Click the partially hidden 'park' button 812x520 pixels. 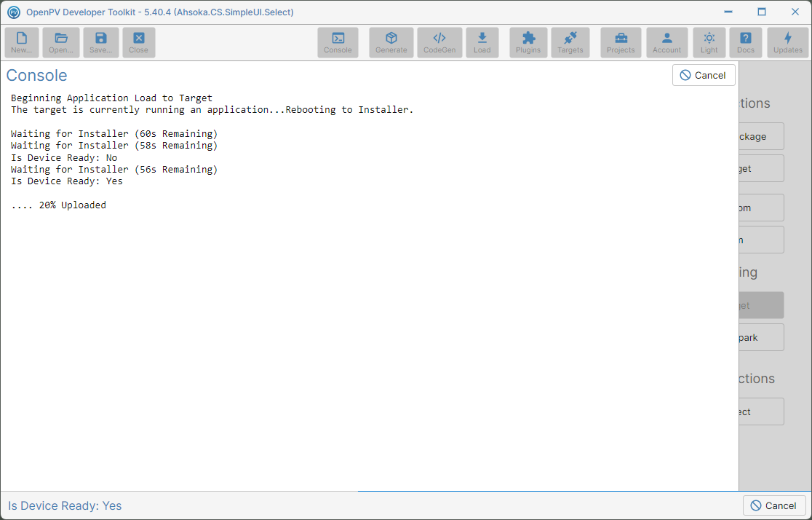[761, 337]
